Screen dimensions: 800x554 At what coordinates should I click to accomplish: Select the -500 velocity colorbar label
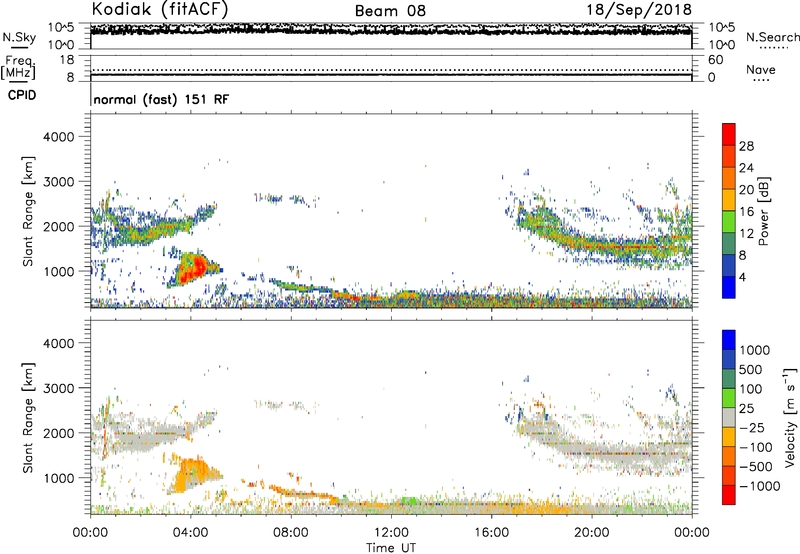click(x=756, y=467)
